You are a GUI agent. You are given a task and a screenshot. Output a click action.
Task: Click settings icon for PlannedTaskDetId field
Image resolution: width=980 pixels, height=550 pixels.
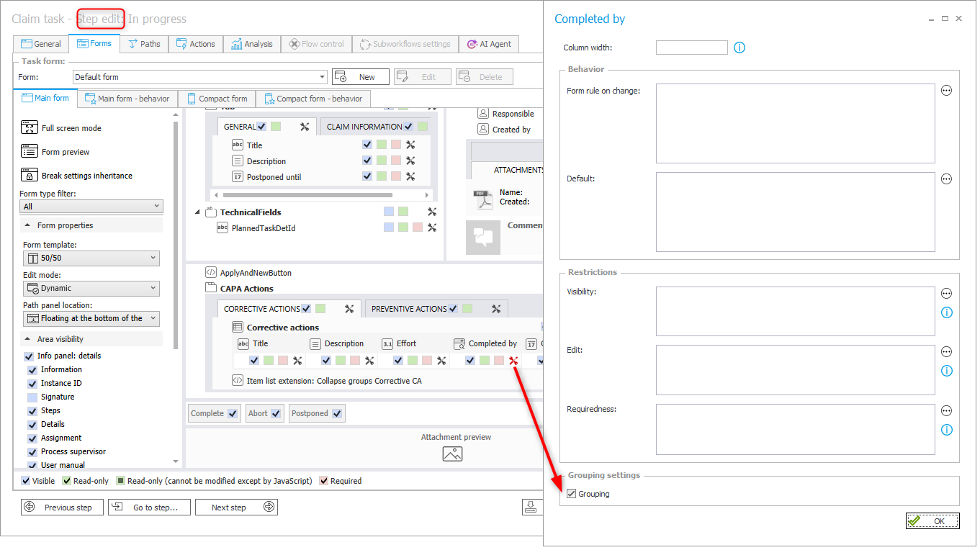point(432,227)
